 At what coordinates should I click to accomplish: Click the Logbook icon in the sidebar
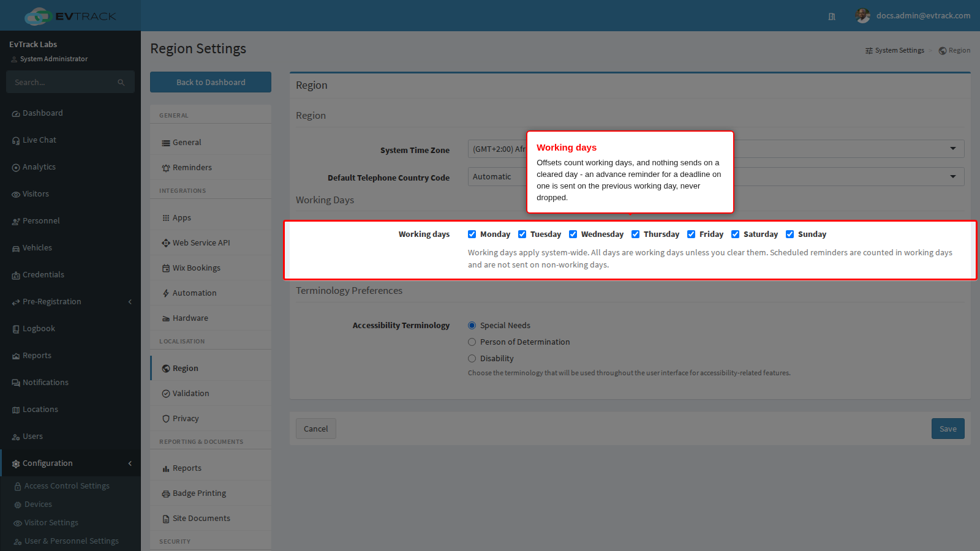pyautogui.click(x=16, y=329)
